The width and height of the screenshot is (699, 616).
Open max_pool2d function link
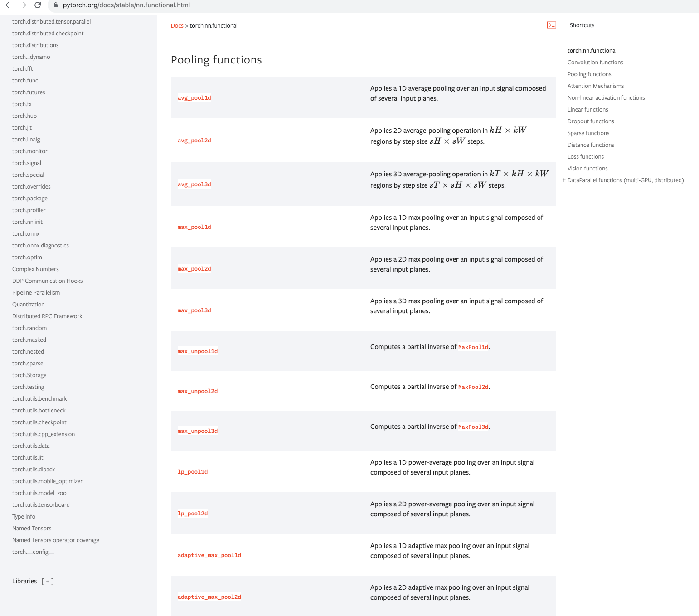[x=194, y=269]
